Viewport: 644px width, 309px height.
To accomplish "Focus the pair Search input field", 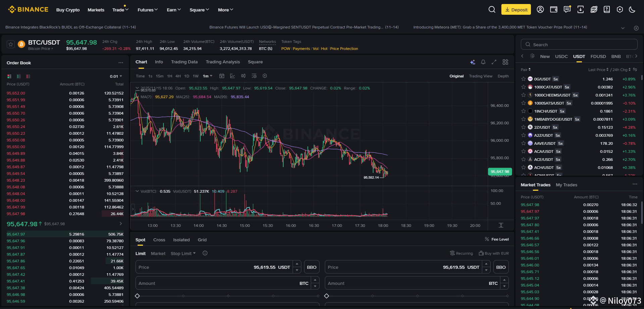I will [579, 44].
